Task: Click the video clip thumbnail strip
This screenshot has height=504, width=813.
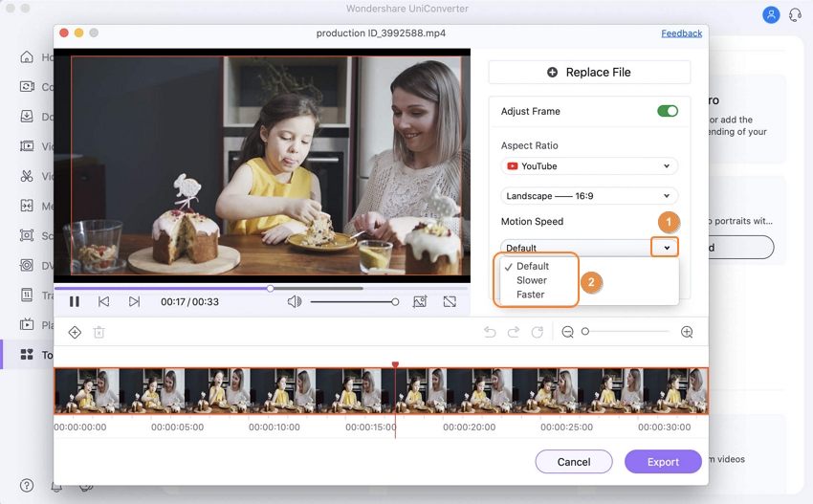Action: coord(381,391)
